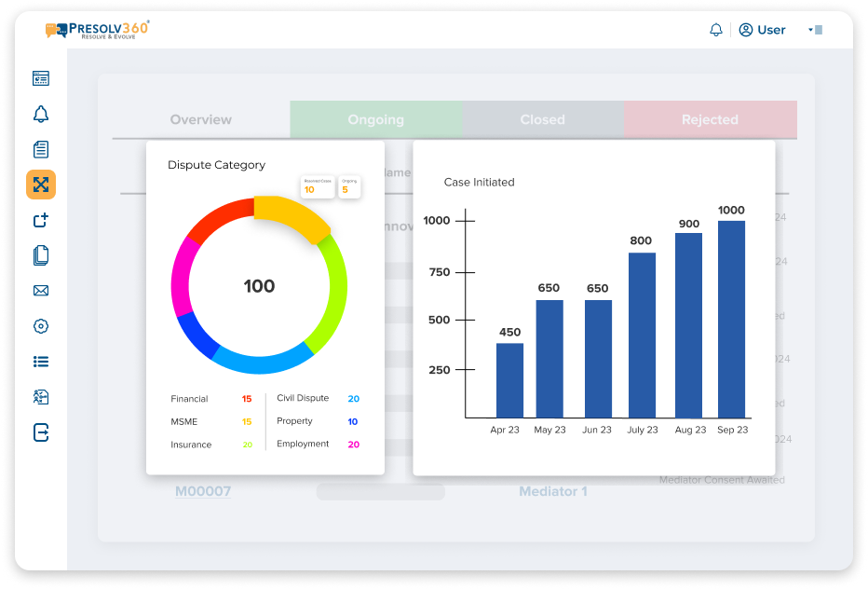Click the yellow highlighted donut chart segment

[292, 218]
